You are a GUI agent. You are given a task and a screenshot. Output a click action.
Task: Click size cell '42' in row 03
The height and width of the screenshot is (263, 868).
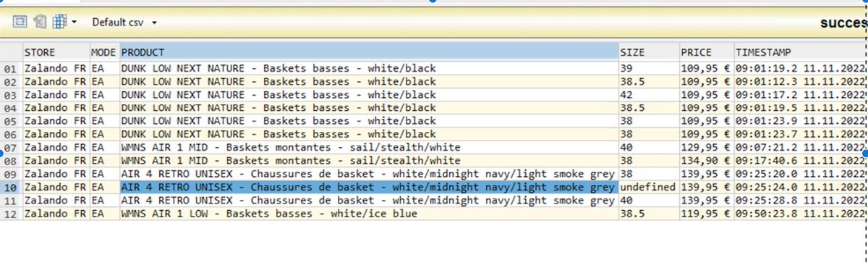tap(649, 94)
